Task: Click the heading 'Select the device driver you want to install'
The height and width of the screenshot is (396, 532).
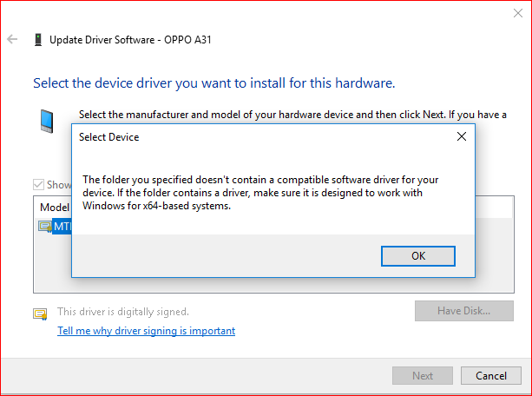Action: point(214,83)
